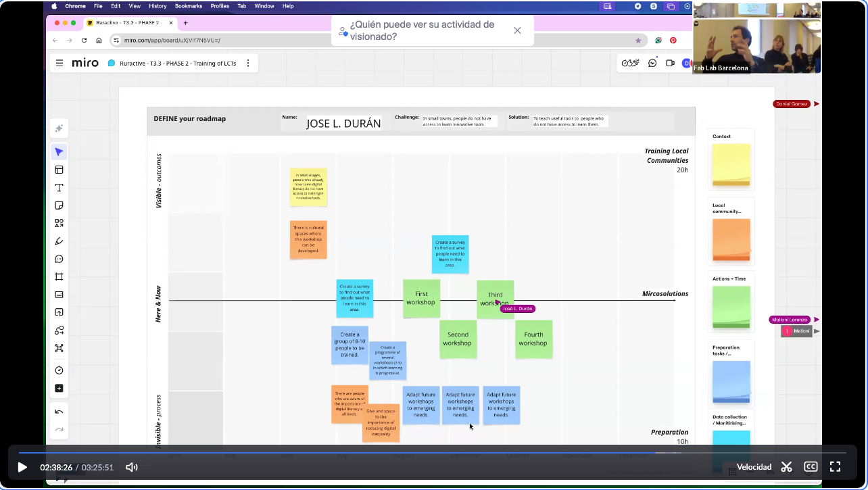Viewport: 868px width, 490px height.
Task: Open the Bookmarks menu in Chrome
Action: pyautogui.click(x=187, y=6)
